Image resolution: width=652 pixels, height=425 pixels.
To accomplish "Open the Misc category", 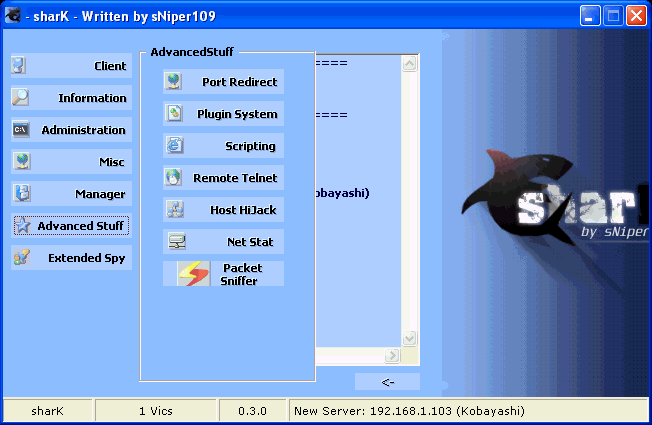I will [71, 162].
